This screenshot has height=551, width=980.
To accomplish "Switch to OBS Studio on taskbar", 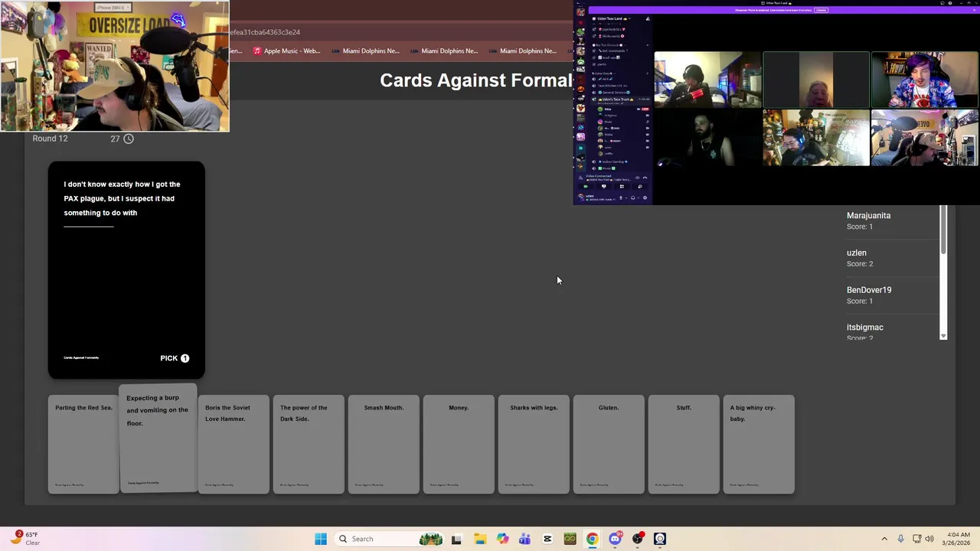I will (637, 539).
